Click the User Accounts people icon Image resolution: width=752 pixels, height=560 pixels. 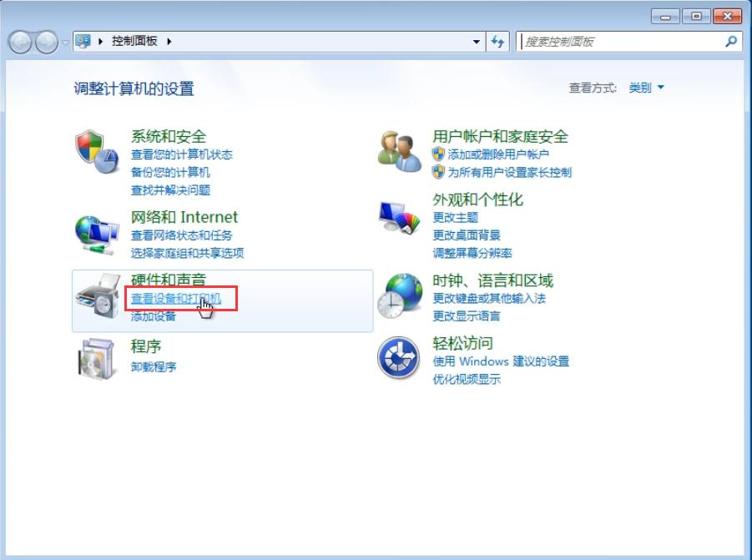399,152
